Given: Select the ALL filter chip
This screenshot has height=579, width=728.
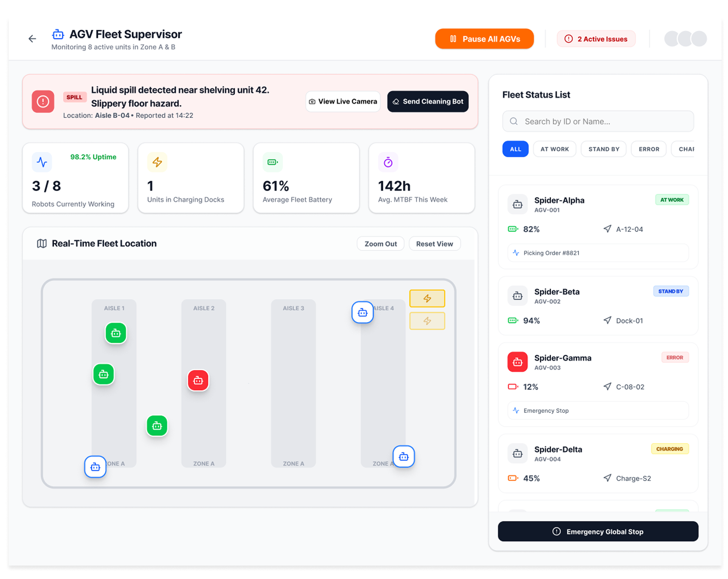Looking at the screenshot, I should (515, 149).
